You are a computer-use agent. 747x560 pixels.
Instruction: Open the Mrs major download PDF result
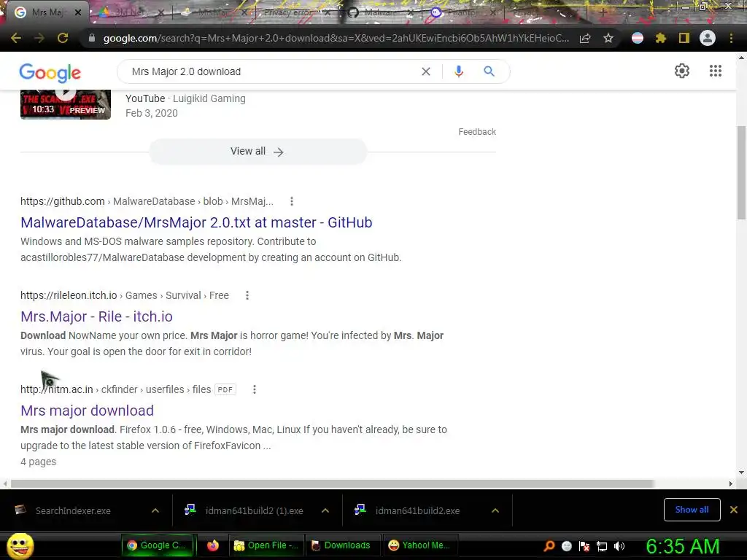(x=88, y=411)
